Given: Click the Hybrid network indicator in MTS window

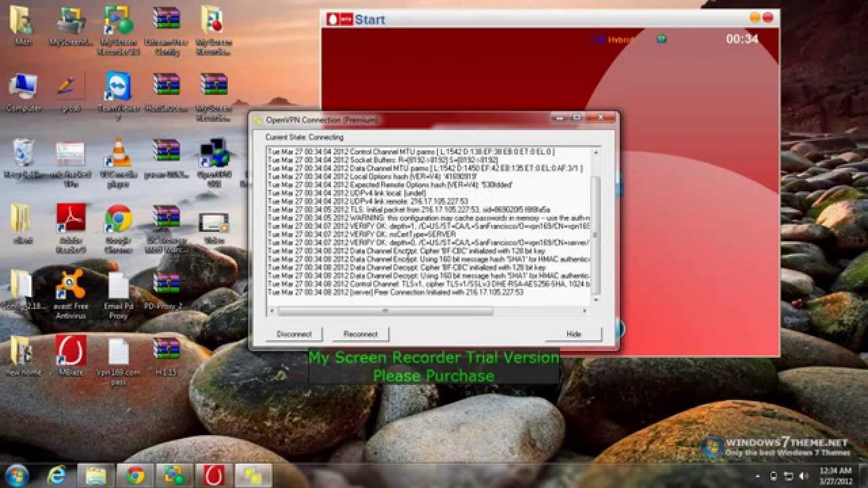Looking at the screenshot, I should [x=614, y=39].
